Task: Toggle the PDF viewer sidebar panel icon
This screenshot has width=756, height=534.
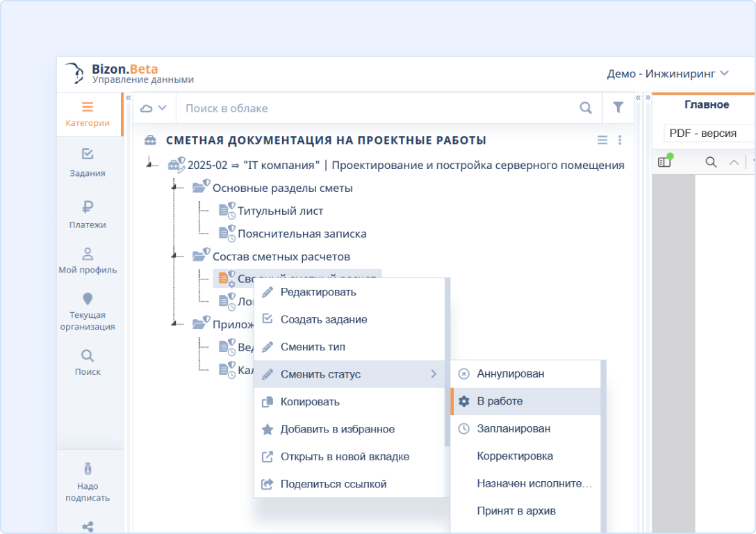Action: pos(664,162)
